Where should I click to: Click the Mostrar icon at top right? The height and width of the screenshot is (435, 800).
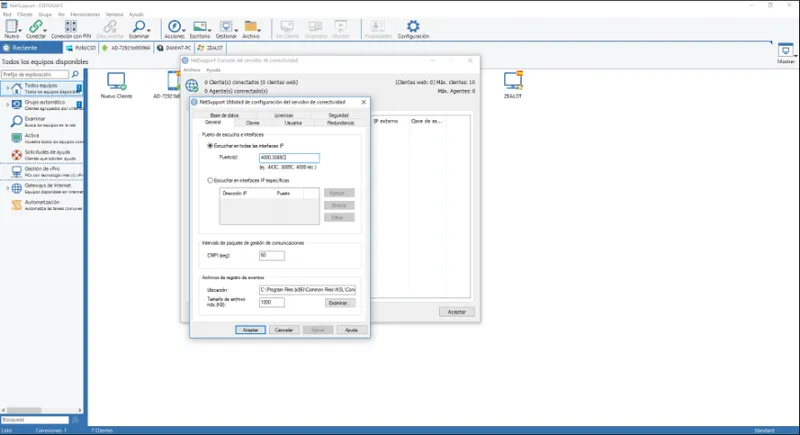click(785, 50)
